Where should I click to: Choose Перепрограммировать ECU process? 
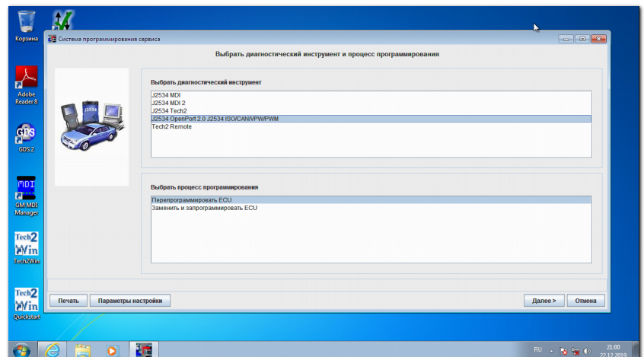(371, 200)
